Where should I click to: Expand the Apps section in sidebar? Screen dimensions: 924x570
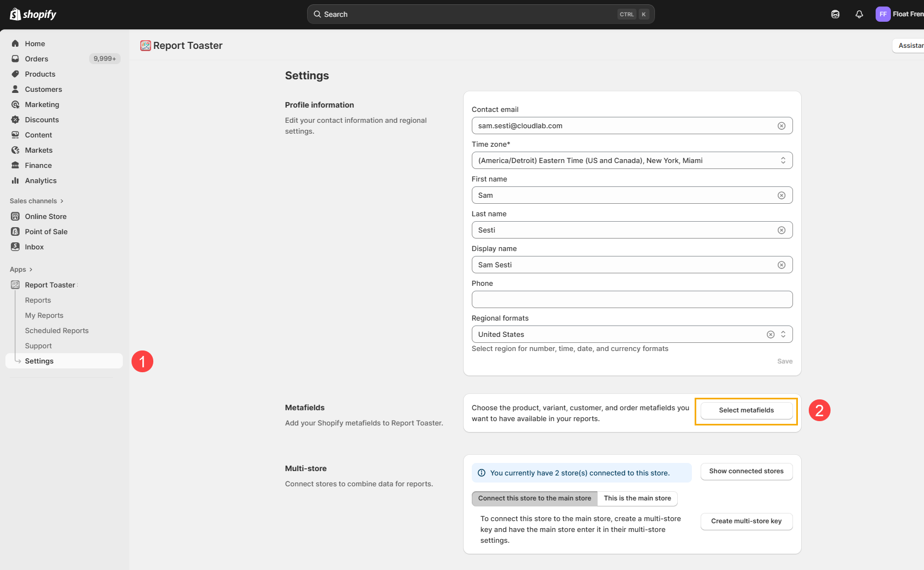21,270
